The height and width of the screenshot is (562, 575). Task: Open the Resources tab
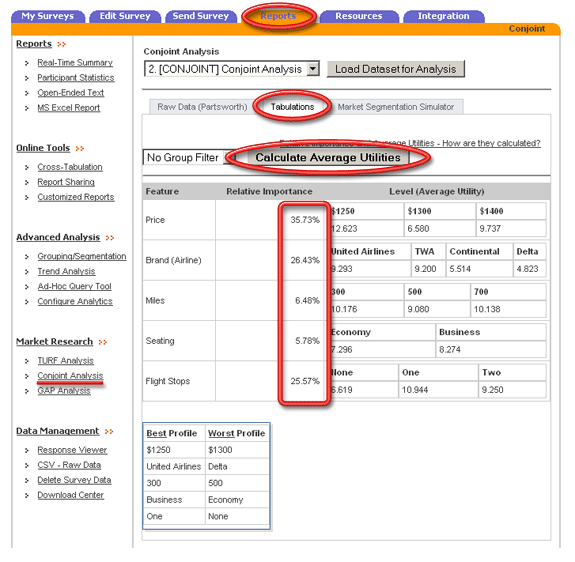pos(359,16)
